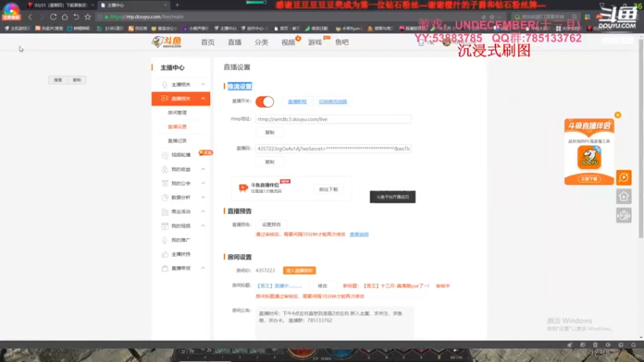The width and height of the screenshot is (644, 362).
Task: Click the 主播相关 microphone icon in sidebar
Action: pyautogui.click(x=164, y=84)
